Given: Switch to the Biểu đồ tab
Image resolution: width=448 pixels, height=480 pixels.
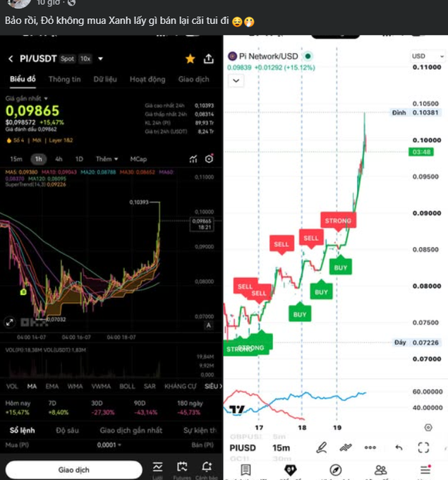Looking at the screenshot, I should pos(23,79).
